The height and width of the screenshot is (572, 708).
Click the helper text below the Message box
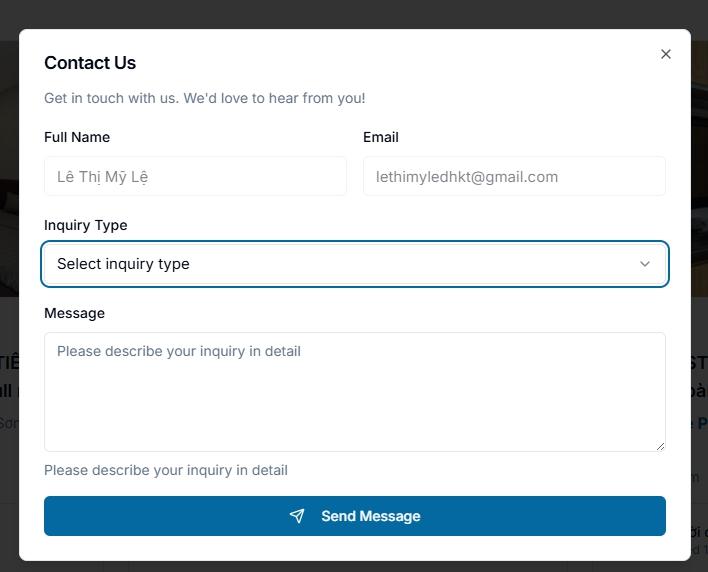(166, 470)
